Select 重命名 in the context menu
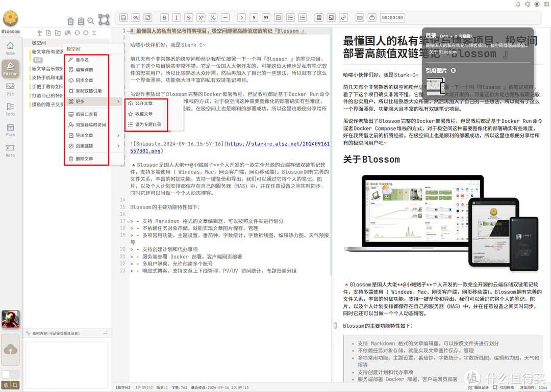 (82, 60)
